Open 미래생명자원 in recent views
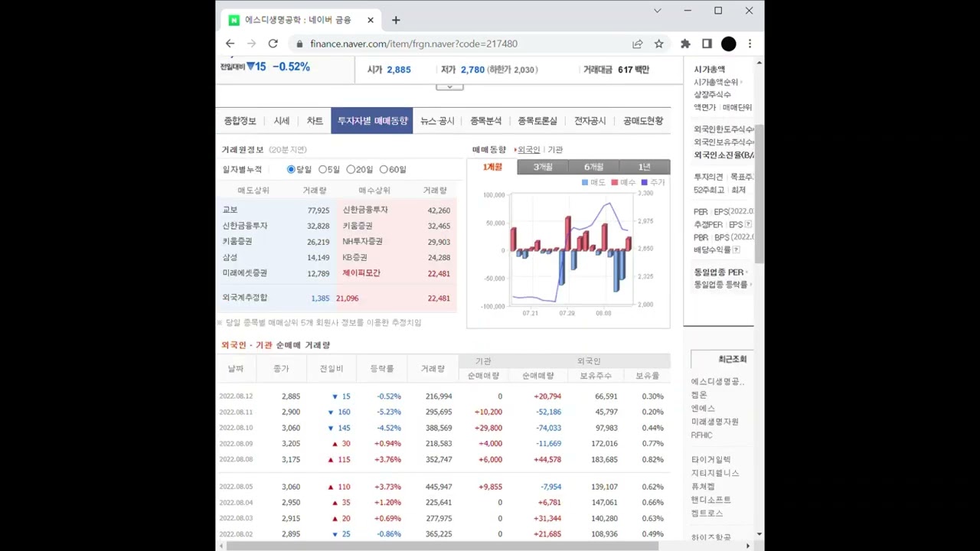980x551 pixels. 714,422
